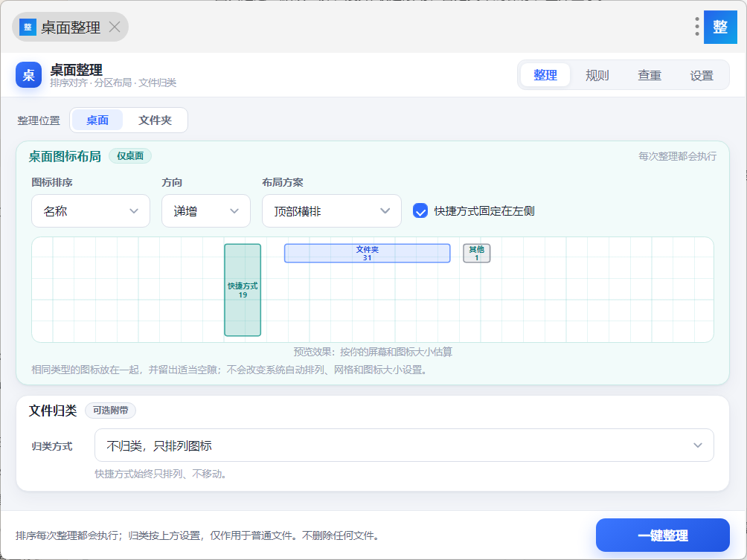Image resolution: width=747 pixels, height=560 pixels.
Task: Click the 预览效果 caption below the preview
Action: click(373, 352)
